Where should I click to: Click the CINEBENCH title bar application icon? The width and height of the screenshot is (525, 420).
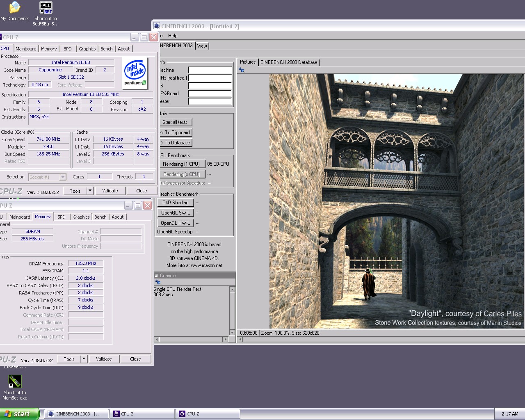[x=157, y=26]
